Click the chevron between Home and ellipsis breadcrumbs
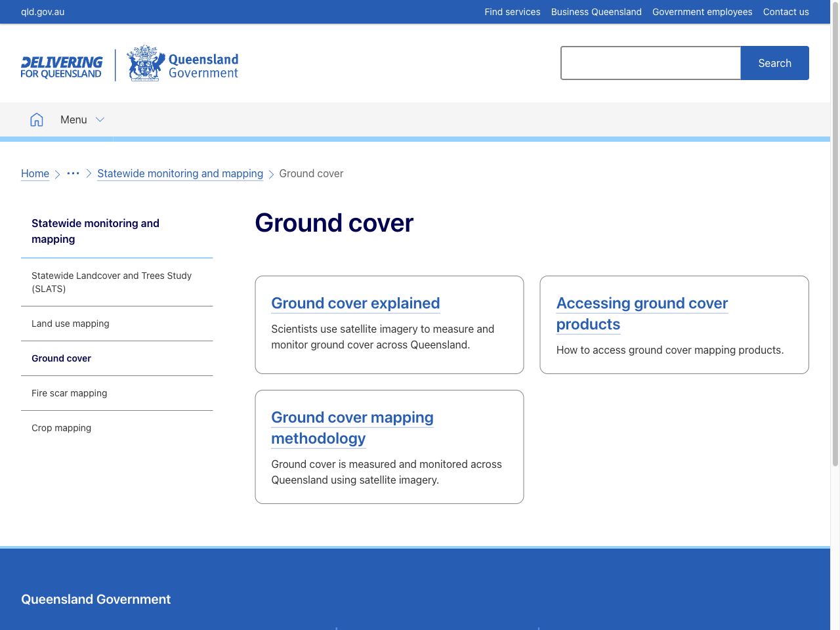Viewport: 840px width, 630px height. pos(56,174)
